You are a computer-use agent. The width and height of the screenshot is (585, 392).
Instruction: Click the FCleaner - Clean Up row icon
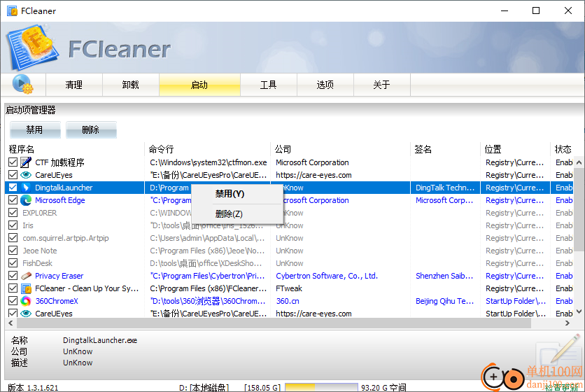tap(26, 288)
